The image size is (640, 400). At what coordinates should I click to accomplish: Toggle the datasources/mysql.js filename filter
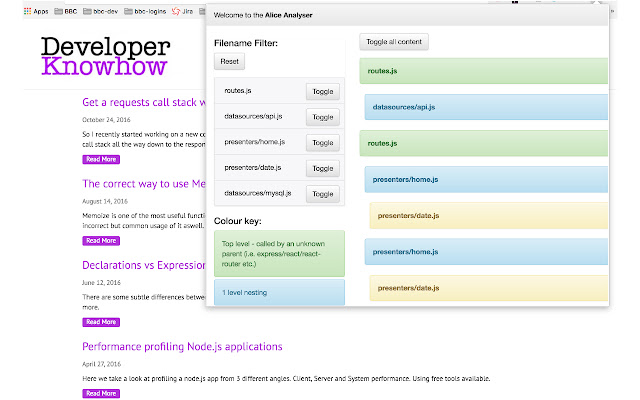click(322, 193)
